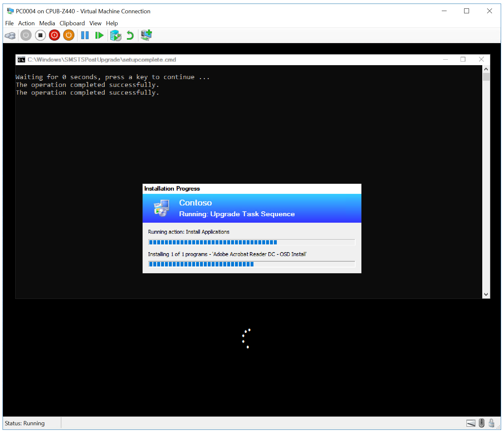
Task: Click the lock icon in the status bar
Action: click(x=491, y=423)
